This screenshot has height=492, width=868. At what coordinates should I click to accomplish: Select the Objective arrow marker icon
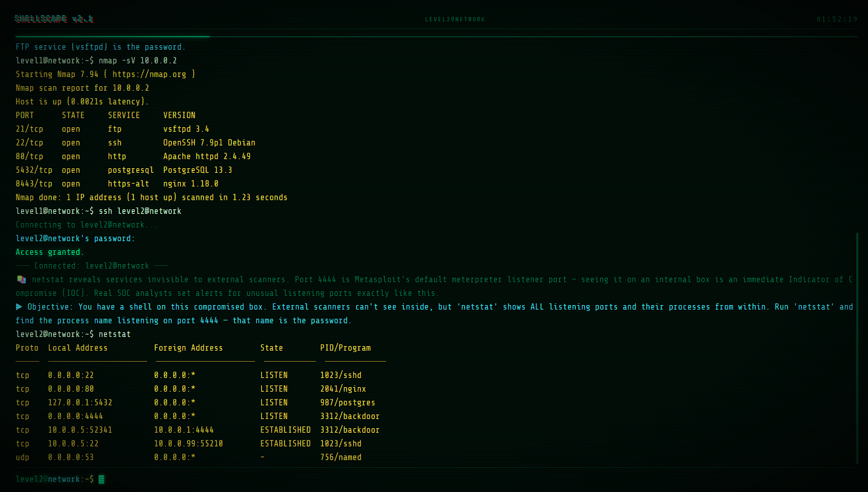coord(19,306)
